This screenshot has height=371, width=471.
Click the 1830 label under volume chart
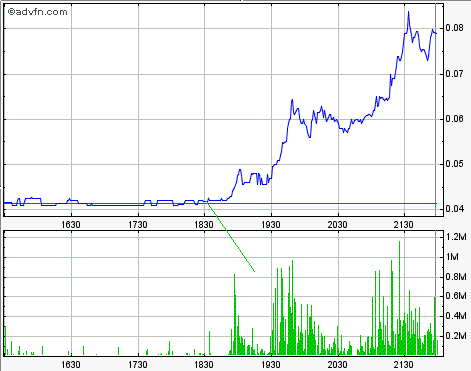pyautogui.click(x=204, y=365)
